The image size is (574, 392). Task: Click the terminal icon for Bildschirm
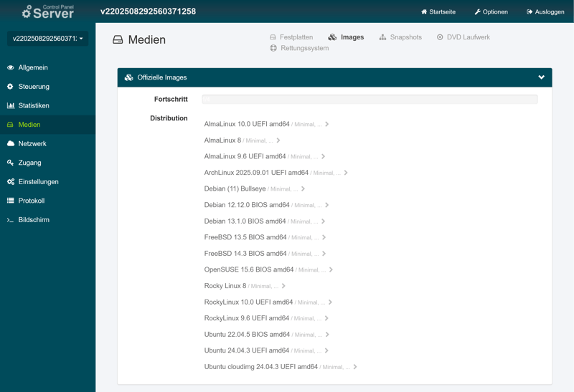[x=11, y=220]
